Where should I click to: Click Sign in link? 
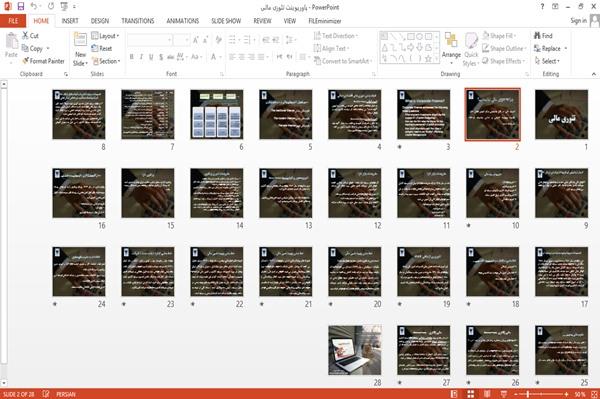tap(578, 21)
